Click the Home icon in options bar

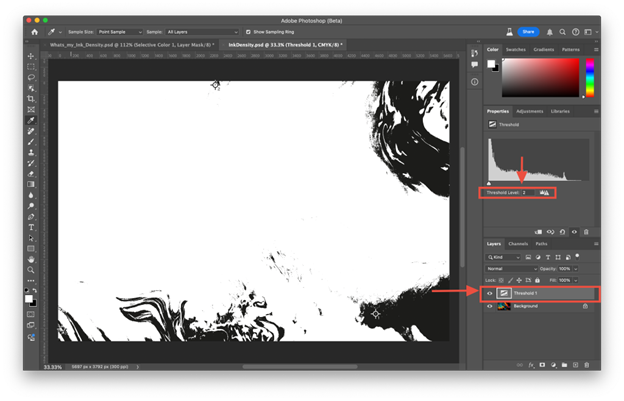[x=34, y=32]
